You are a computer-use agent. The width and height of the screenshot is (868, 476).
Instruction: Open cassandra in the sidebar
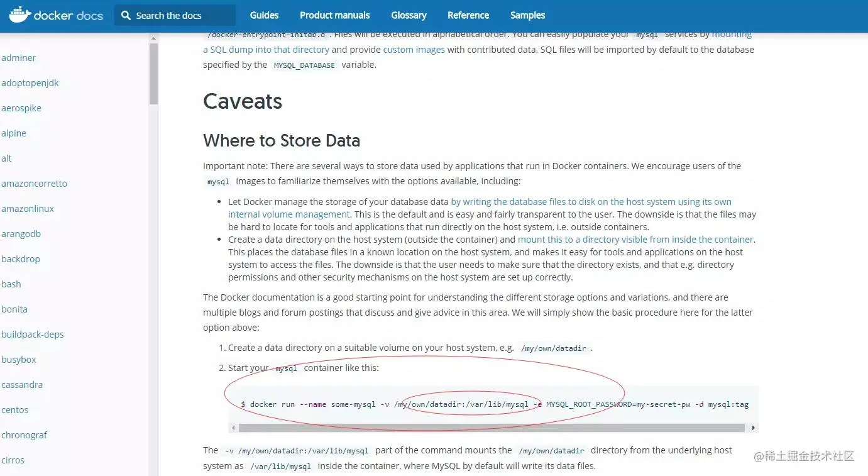tap(22, 385)
